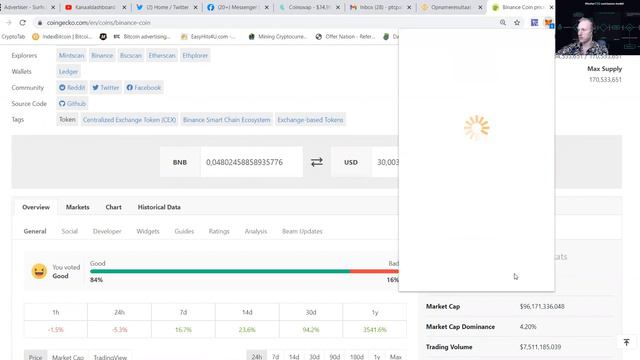This screenshot has width=640, height=360.
Task: Open the Markets tab
Action: click(78, 207)
